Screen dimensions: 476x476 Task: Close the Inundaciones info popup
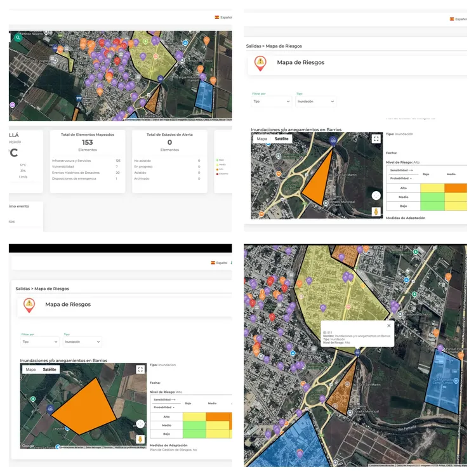(389, 326)
